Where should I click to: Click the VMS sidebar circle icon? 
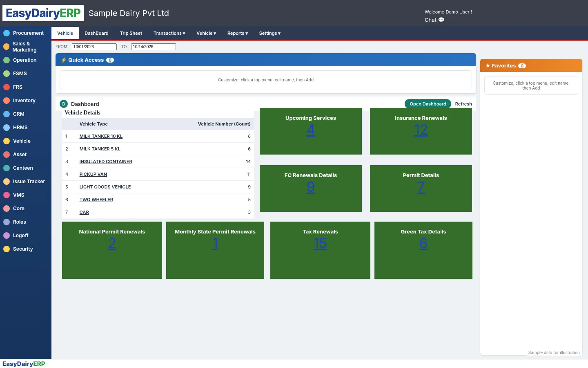pyautogui.click(x=7, y=195)
